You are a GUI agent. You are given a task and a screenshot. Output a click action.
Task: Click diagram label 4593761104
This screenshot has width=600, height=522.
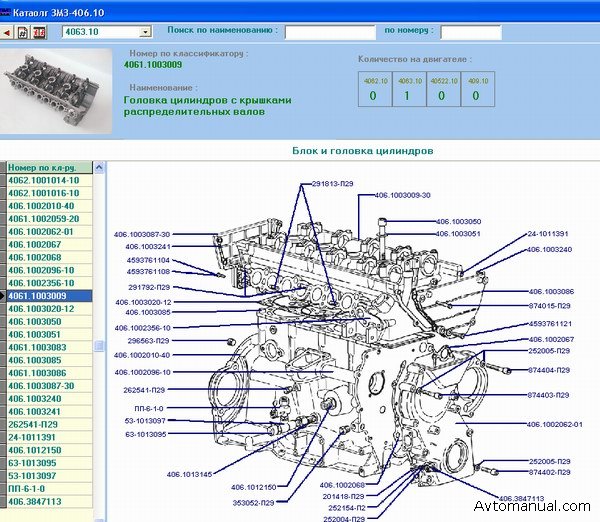click(x=148, y=260)
